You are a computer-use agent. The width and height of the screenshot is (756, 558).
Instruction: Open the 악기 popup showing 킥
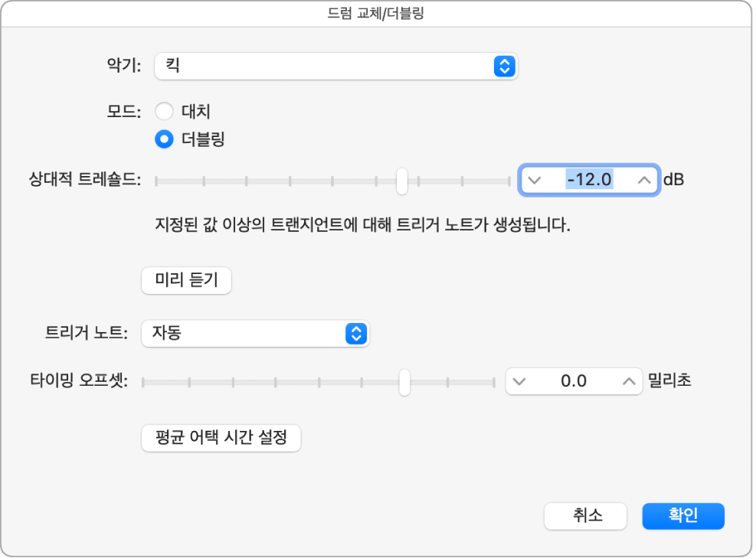335,67
